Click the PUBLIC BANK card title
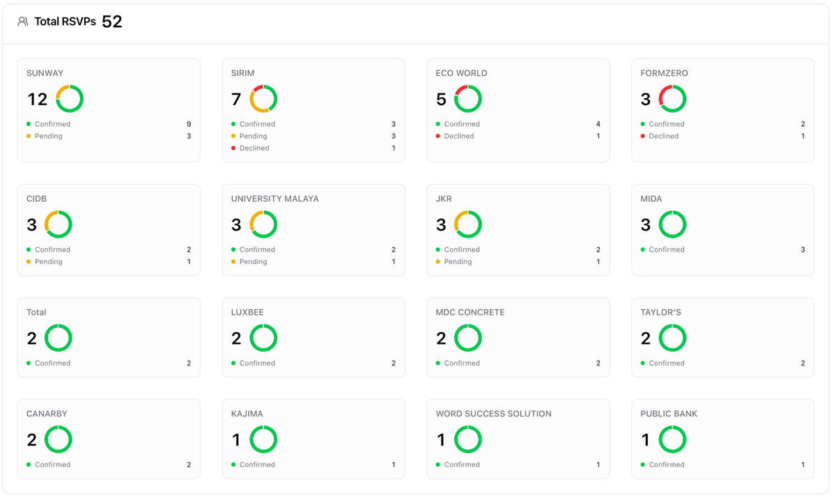The width and height of the screenshot is (836, 504). (669, 414)
